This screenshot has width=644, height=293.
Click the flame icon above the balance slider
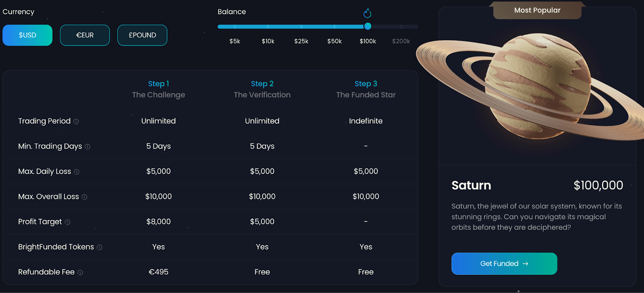click(x=367, y=13)
